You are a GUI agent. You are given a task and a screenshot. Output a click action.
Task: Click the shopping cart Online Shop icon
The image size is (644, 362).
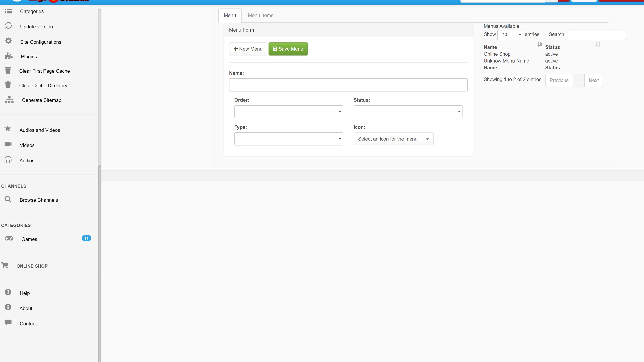point(5,265)
